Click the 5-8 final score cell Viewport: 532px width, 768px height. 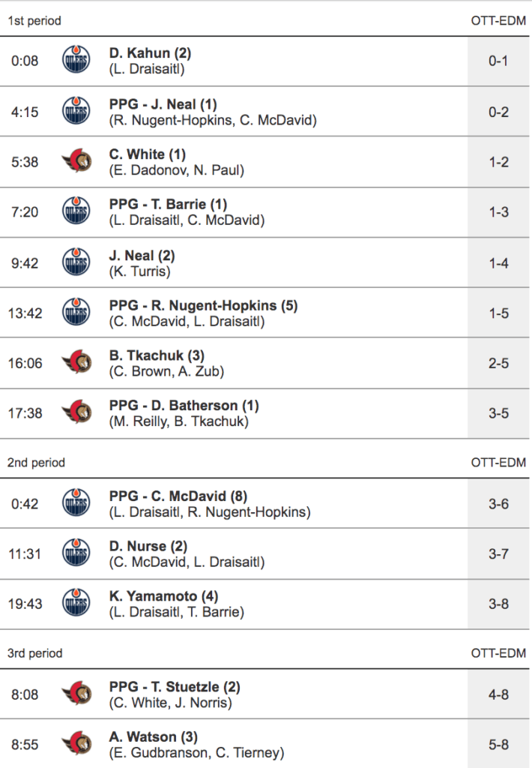(498, 745)
